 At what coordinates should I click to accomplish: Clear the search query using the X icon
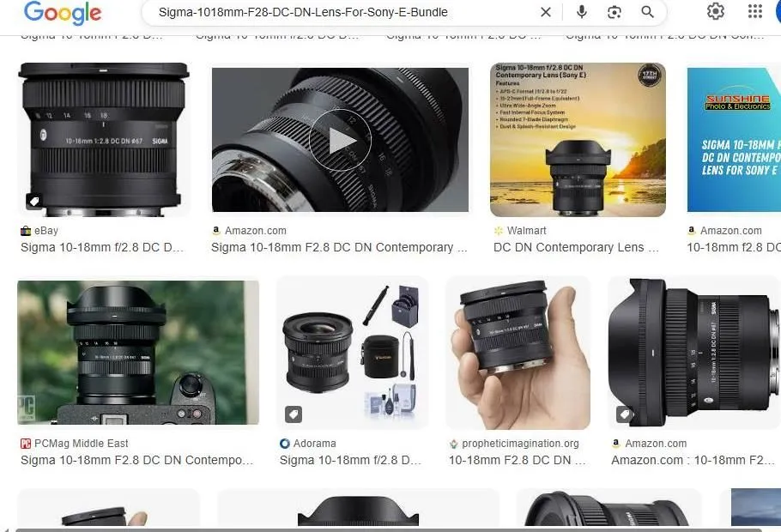(546, 12)
